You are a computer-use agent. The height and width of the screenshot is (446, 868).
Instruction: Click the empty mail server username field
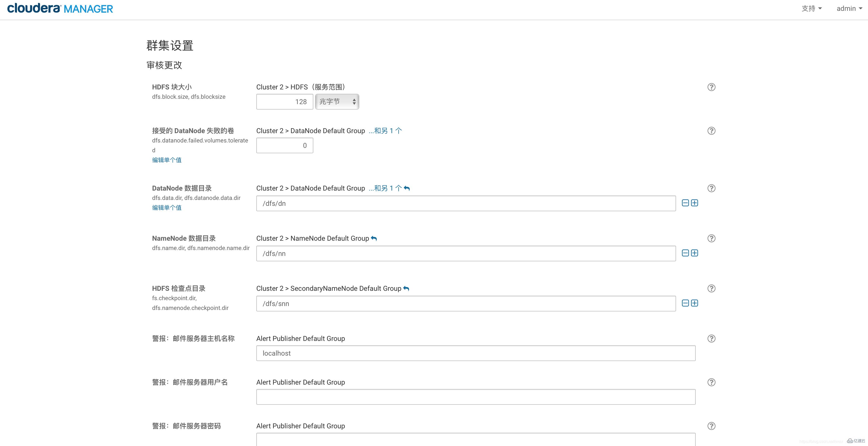point(476,397)
